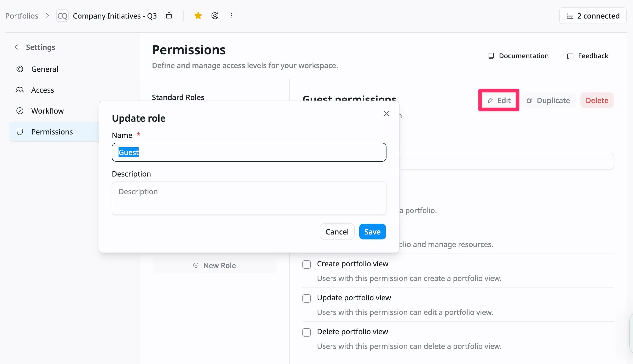Click the Delete portfolio view label
633x364 pixels.
[x=353, y=332]
